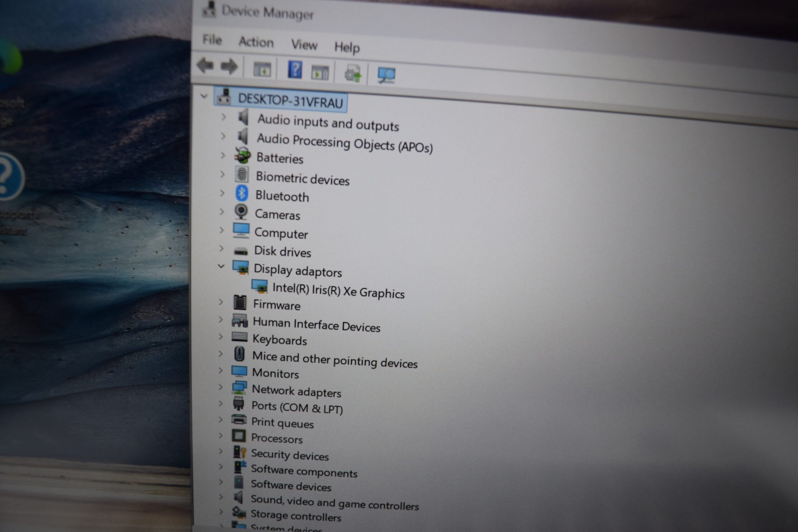This screenshot has height=532, width=798.
Task: Open the Action menu
Action: pyautogui.click(x=256, y=42)
